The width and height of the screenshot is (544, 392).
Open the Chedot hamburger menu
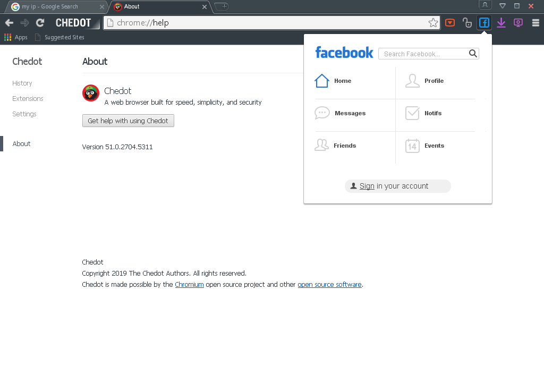click(536, 22)
